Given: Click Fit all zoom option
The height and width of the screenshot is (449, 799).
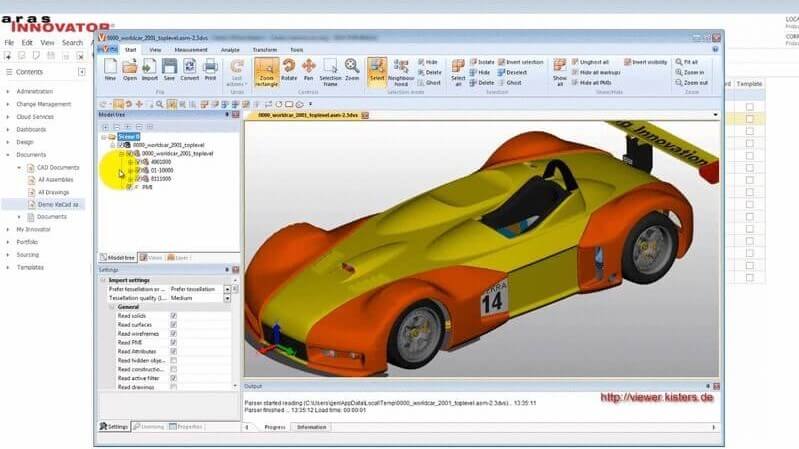Looking at the screenshot, I should (687, 62).
